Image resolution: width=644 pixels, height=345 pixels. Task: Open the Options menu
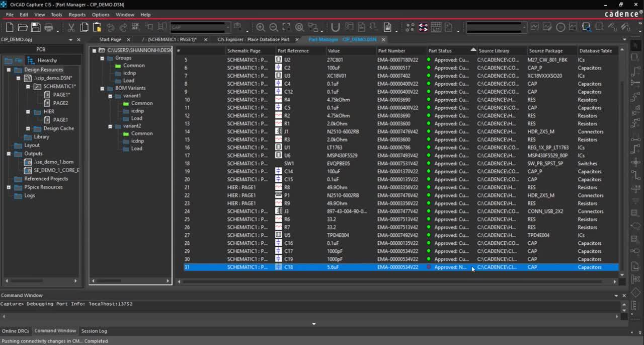(100, 15)
